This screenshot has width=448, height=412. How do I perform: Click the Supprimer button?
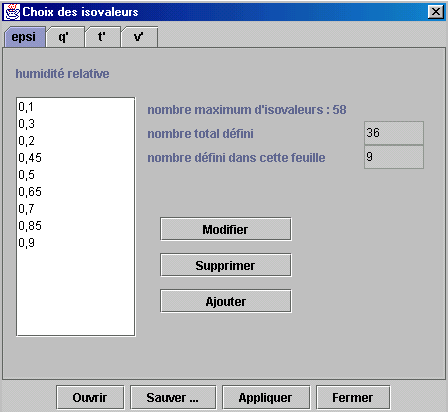226,265
